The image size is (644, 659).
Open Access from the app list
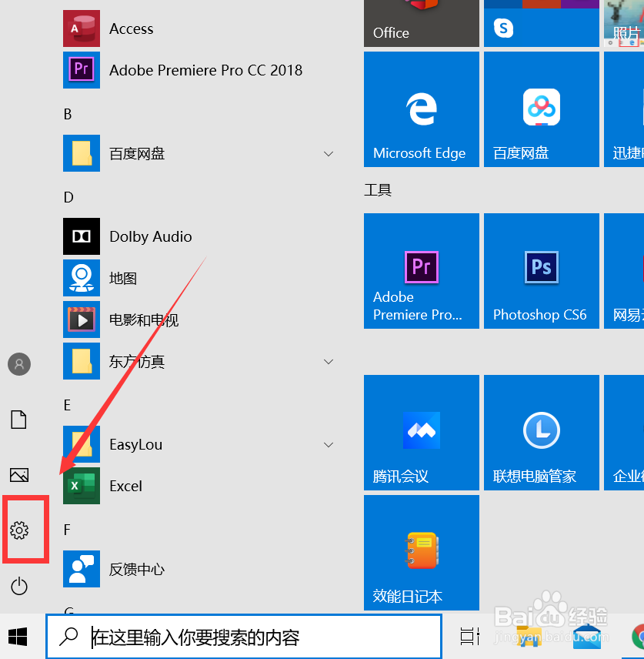click(202, 28)
